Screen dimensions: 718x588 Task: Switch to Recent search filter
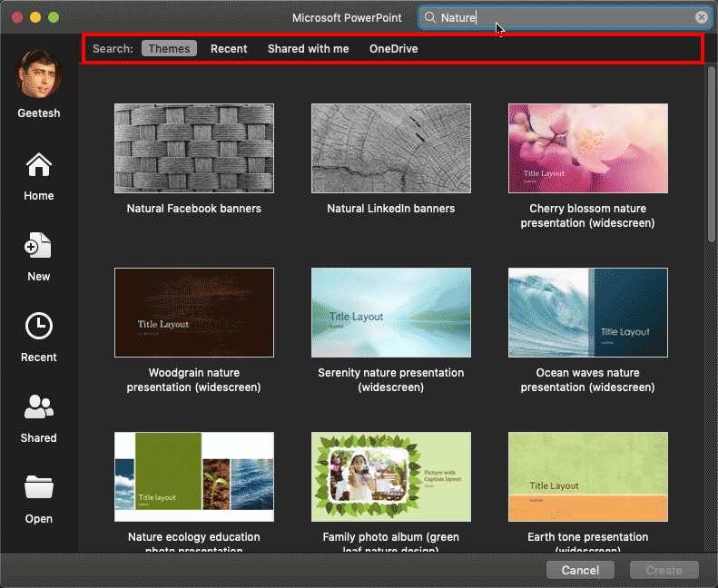point(229,49)
